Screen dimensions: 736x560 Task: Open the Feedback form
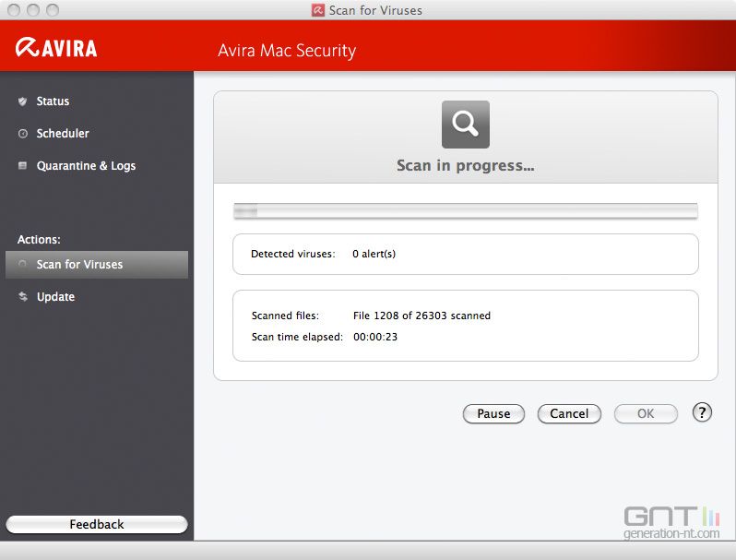[97, 524]
